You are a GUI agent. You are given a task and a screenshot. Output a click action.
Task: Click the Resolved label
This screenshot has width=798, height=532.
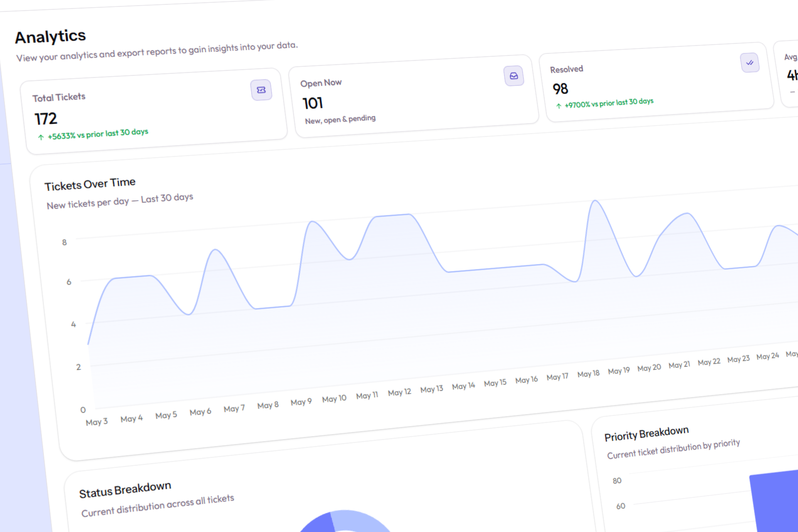[x=566, y=69]
